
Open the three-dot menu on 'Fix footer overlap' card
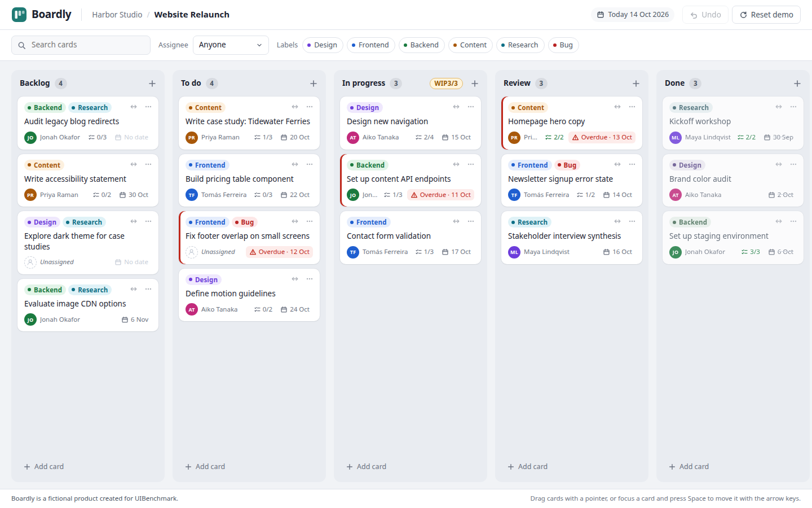(x=310, y=221)
